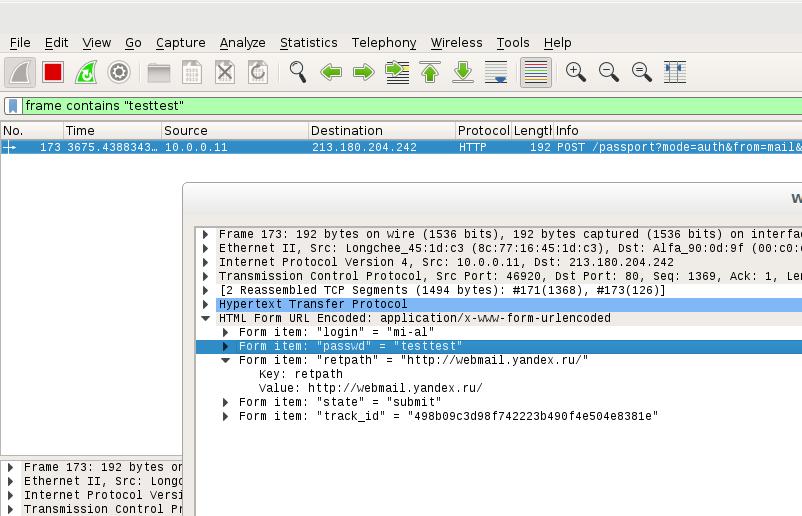Open capture options gear
The width and height of the screenshot is (802, 516).
119,72
